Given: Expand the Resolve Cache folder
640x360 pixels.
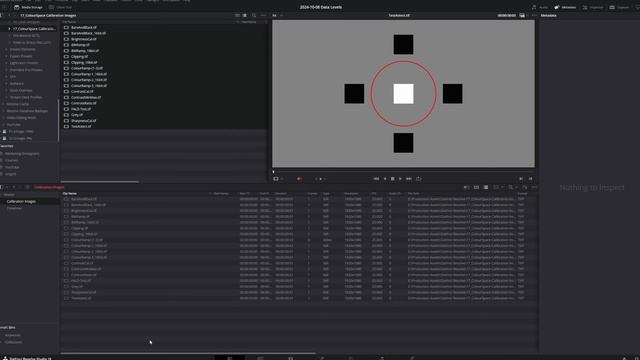Looking at the screenshot, I should [4, 104].
